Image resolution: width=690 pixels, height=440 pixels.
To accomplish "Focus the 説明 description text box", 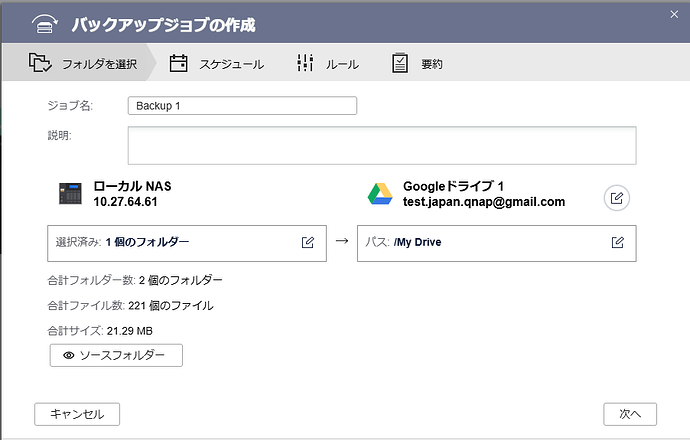I will [x=381, y=145].
